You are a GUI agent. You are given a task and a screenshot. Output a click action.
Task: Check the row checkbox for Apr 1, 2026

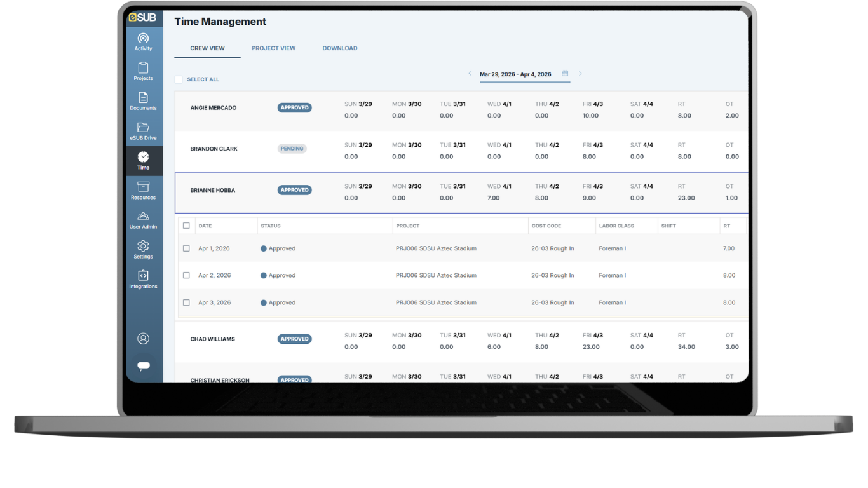[x=186, y=248]
